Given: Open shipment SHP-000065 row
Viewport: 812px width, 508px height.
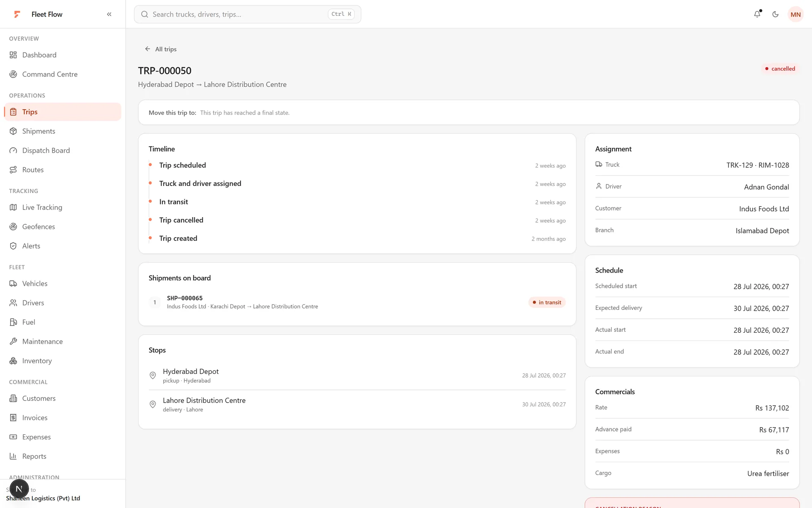Looking at the screenshot, I should [357, 302].
